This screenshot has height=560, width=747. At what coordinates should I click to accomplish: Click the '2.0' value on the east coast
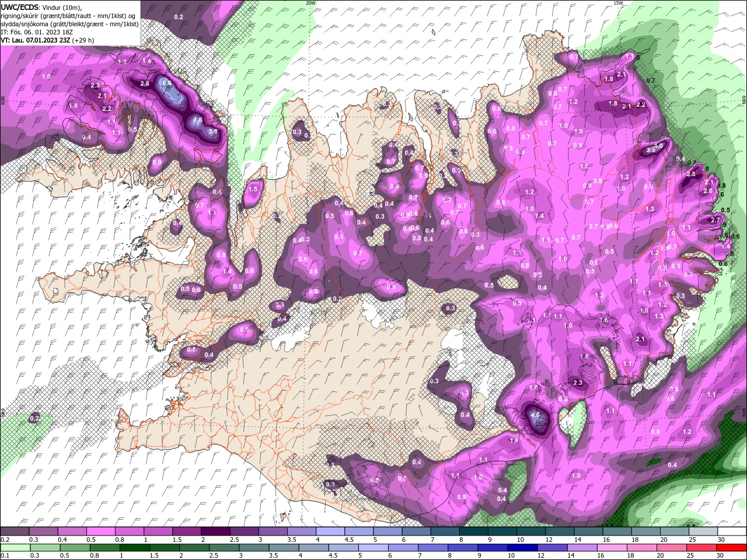click(708, 191)
